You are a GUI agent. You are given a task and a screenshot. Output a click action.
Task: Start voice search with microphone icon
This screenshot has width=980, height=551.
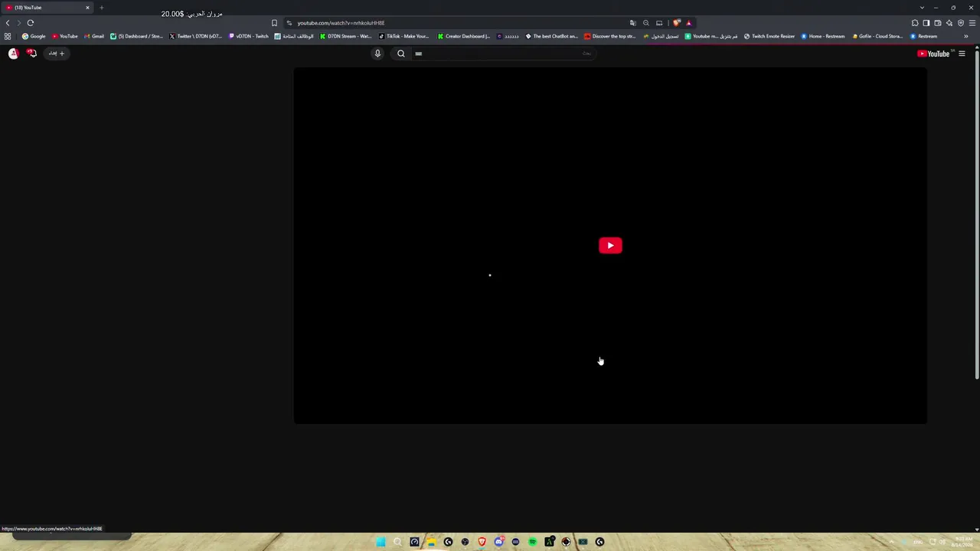[x=377, y=54]
